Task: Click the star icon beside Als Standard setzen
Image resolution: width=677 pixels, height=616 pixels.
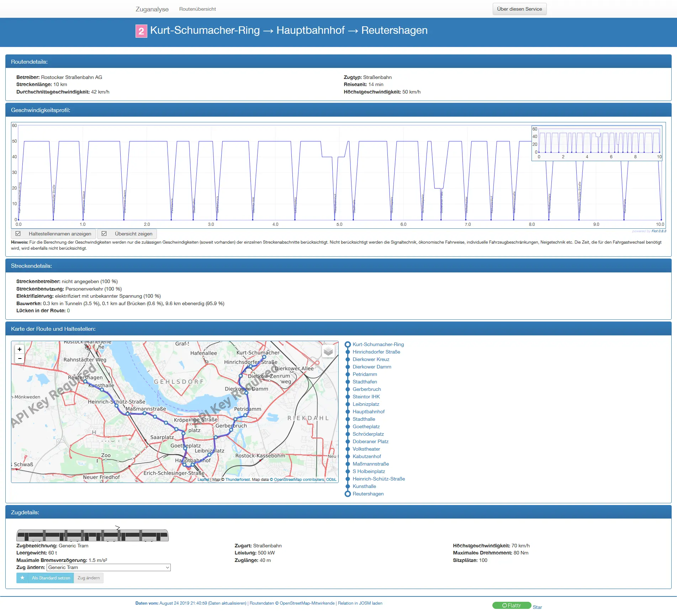Action: point(22,578)
